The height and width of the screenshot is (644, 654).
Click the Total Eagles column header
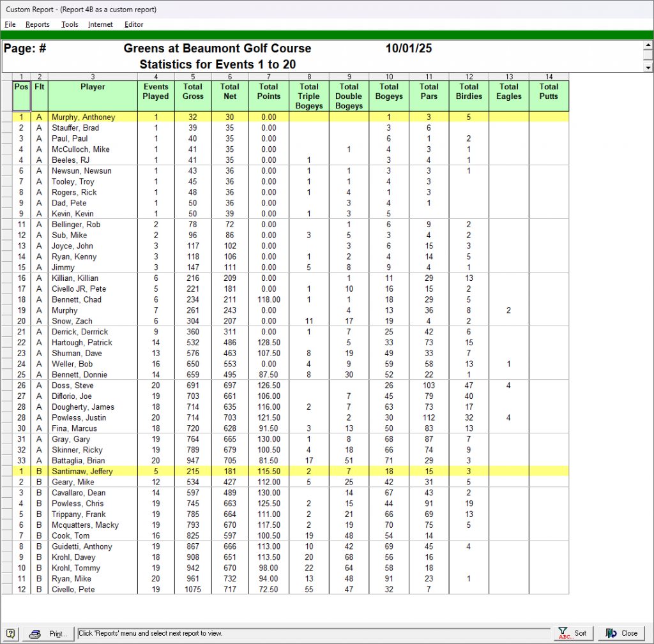click(x=508, y=92)
